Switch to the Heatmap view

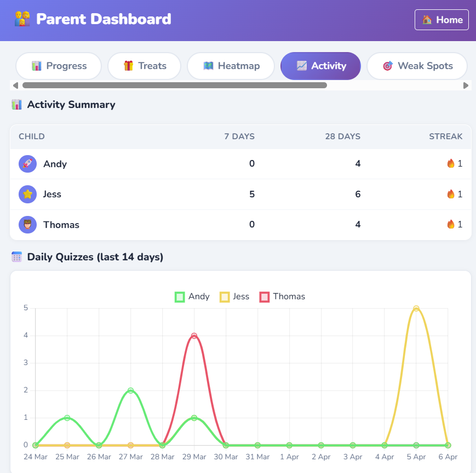click(x=231, y=66)
